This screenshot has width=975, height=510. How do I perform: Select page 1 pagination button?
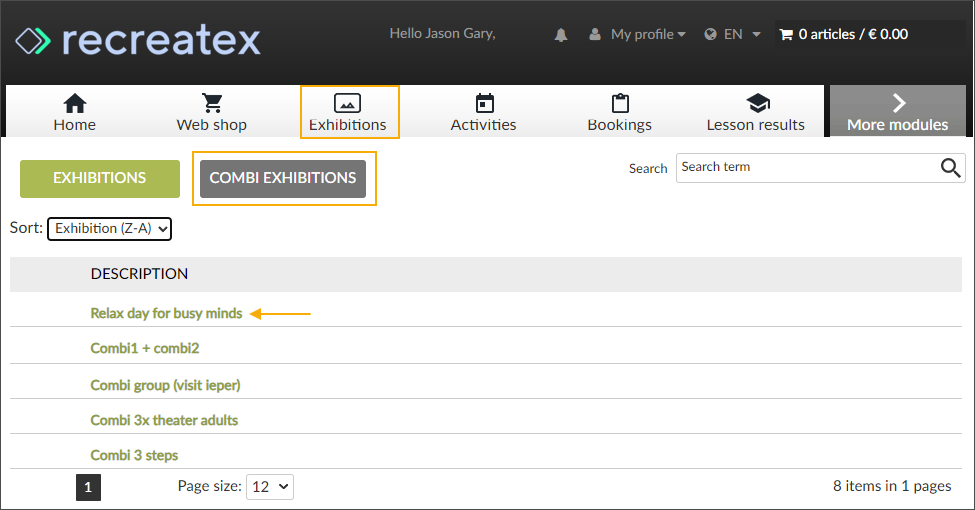pos(88,487)
